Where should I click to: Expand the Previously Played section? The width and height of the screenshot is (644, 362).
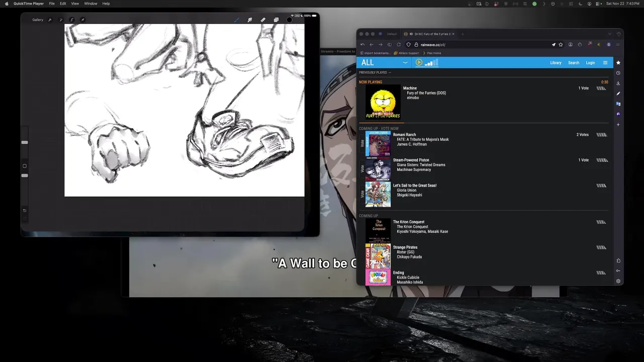pos(375,72)
